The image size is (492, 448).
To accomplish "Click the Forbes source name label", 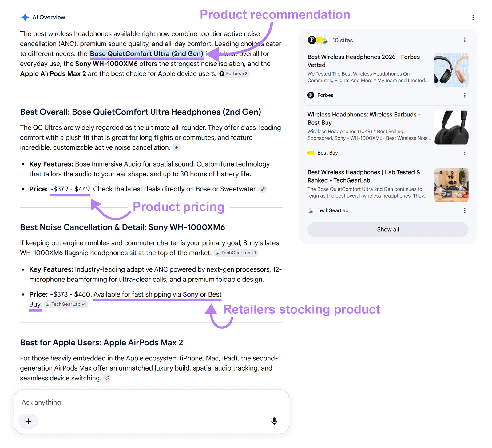I will click(325, 95).
